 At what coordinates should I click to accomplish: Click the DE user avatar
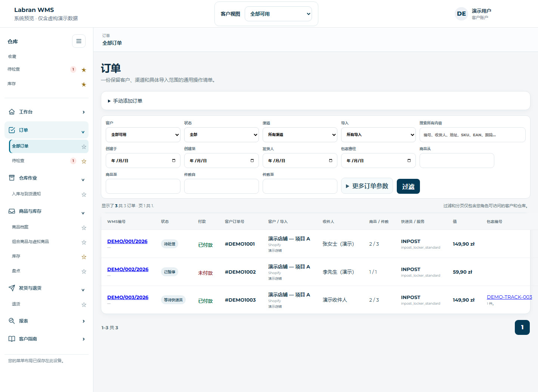click(461, 14)
